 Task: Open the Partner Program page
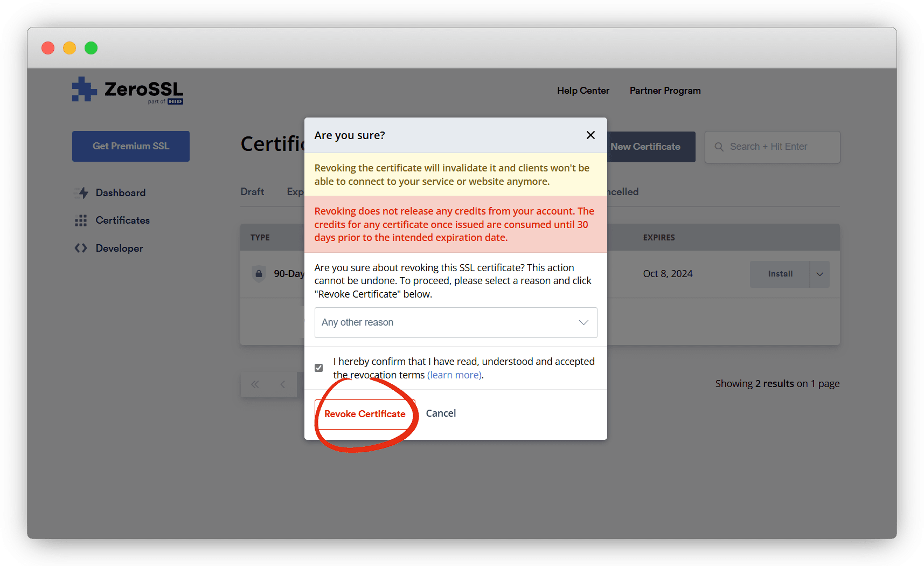pos(665,91)
